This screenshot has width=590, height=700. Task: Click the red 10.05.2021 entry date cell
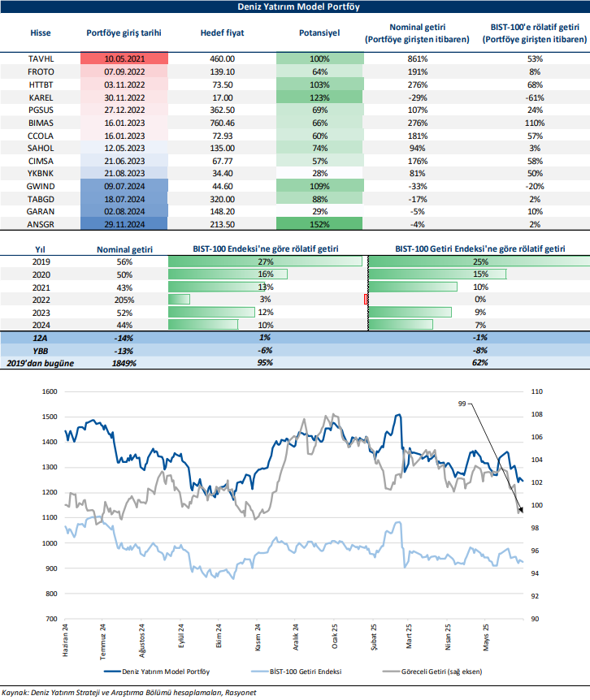pos(124,59)
